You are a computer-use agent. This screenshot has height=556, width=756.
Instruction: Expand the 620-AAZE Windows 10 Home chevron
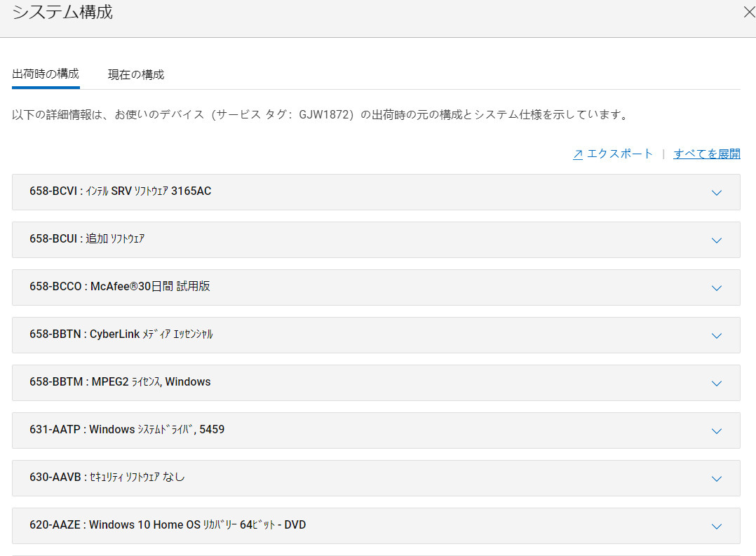pos(717,527)
